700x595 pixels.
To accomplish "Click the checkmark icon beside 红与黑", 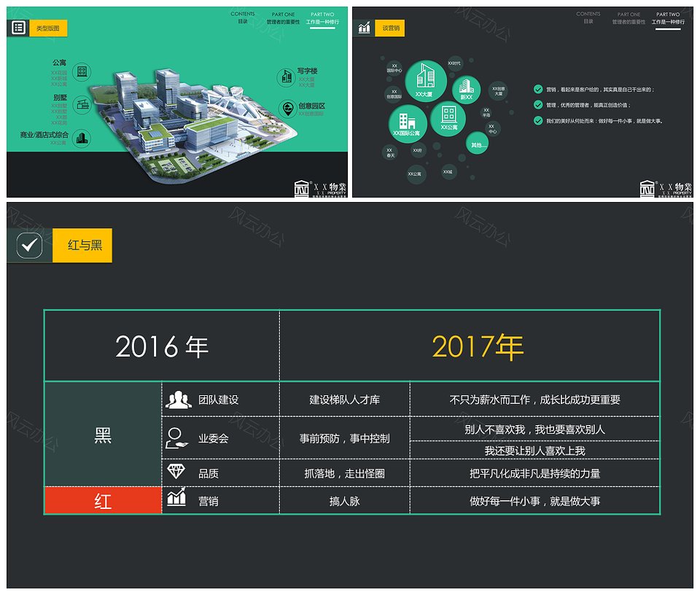I will coord(29,245).
